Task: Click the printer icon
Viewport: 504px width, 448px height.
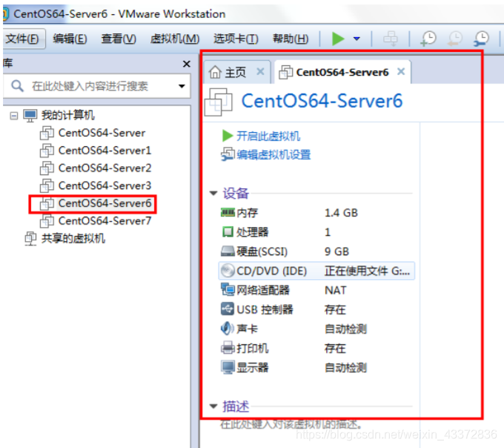Action: 228,348
